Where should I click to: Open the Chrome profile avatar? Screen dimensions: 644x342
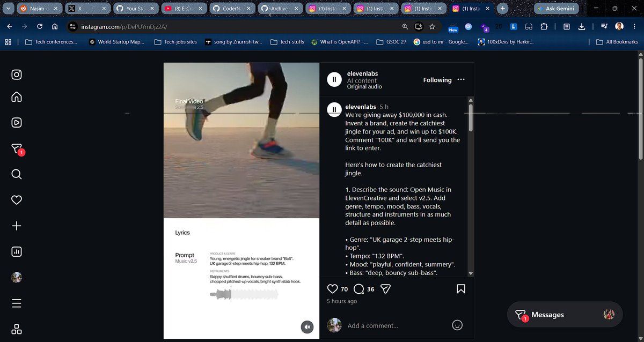(x=619, y=26)
